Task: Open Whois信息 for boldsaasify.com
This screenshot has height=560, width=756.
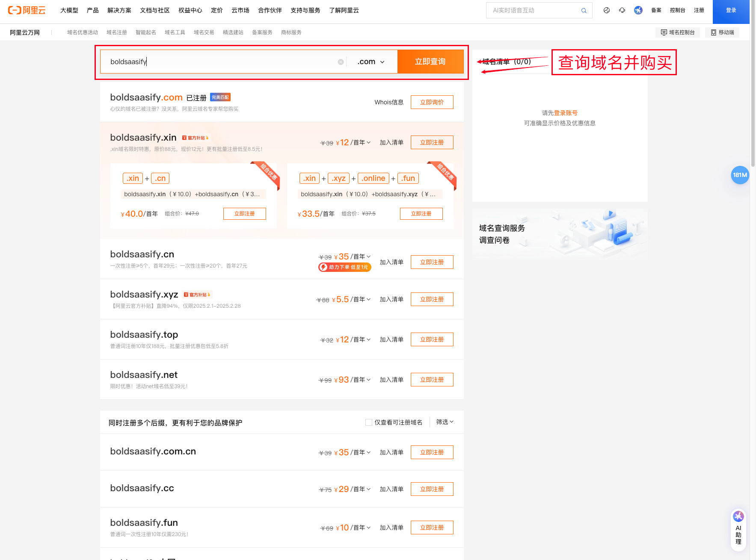Action: point(389,102)
